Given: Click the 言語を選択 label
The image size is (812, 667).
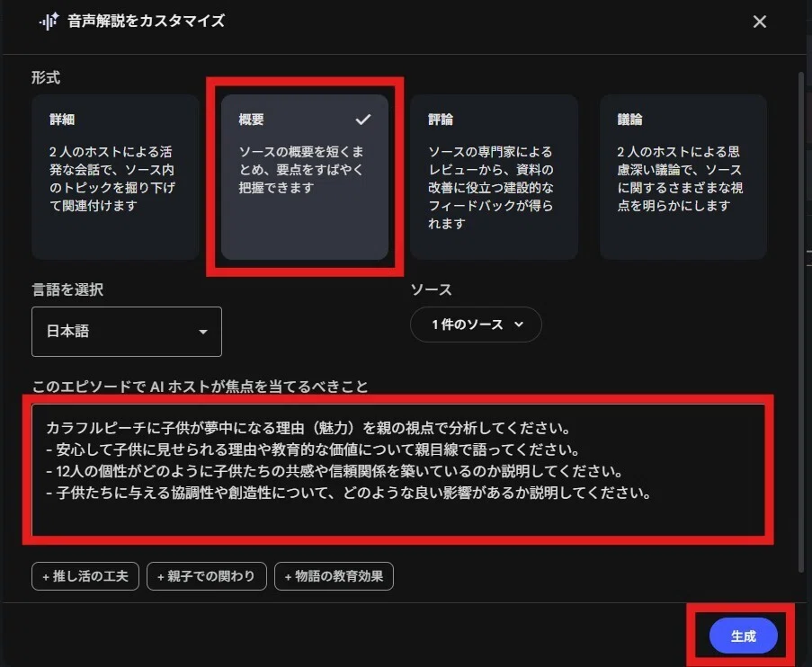Looking at the screenshot, I should (x=67, y=289).
